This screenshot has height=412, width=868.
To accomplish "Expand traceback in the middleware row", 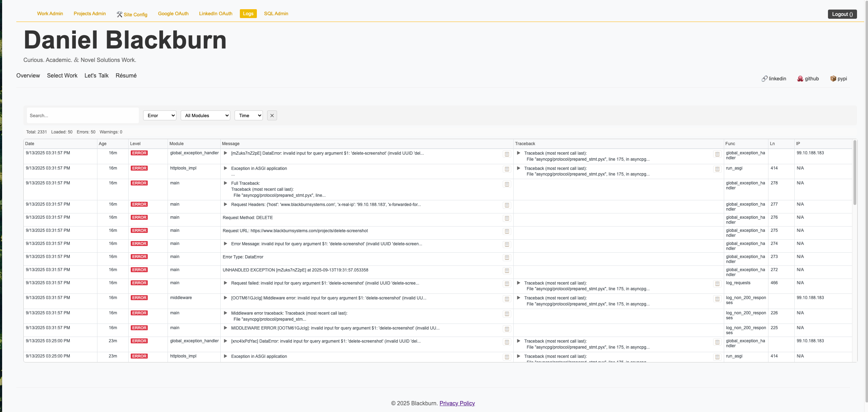I will (x=518, y=298).
